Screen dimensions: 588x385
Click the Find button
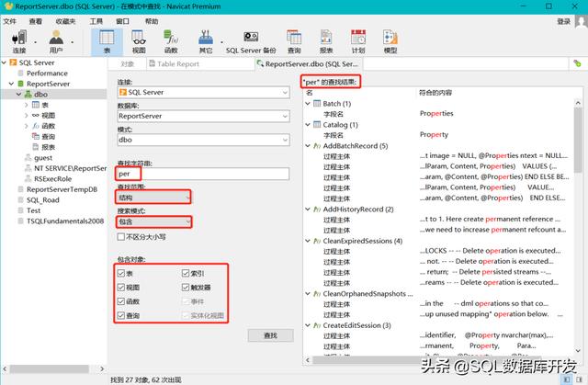270,335
